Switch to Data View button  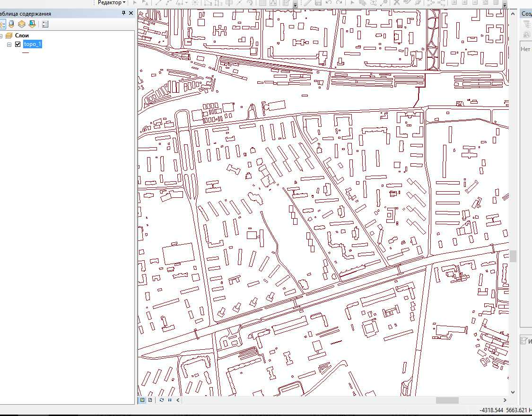coord(142,400)
